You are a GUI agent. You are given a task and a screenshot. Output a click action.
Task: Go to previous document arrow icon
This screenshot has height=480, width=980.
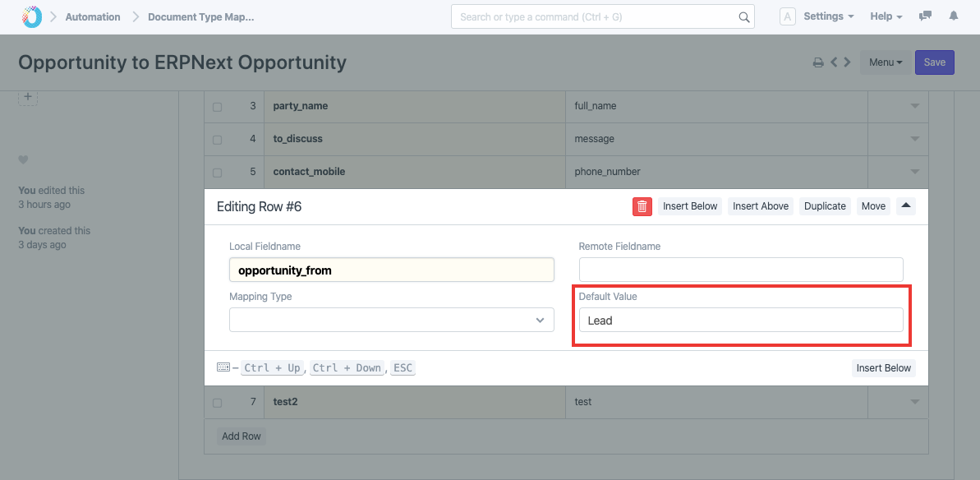[834, 62]
